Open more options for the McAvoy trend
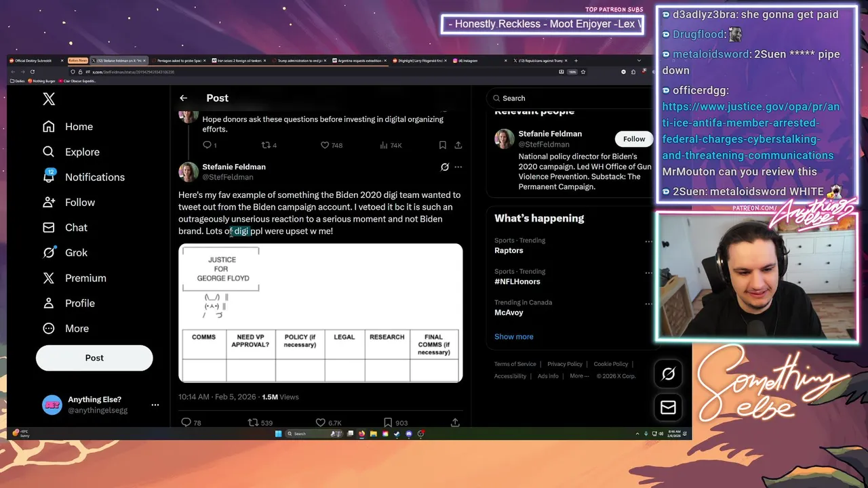Viewport: 868px width, 488px height. click(648, 304)
